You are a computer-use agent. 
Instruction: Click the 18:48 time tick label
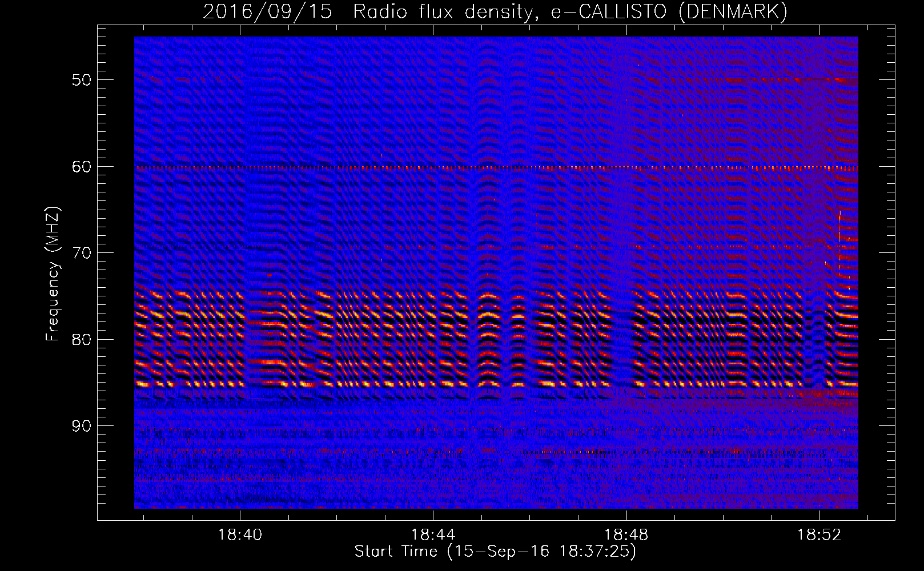(x=626, y=535)
